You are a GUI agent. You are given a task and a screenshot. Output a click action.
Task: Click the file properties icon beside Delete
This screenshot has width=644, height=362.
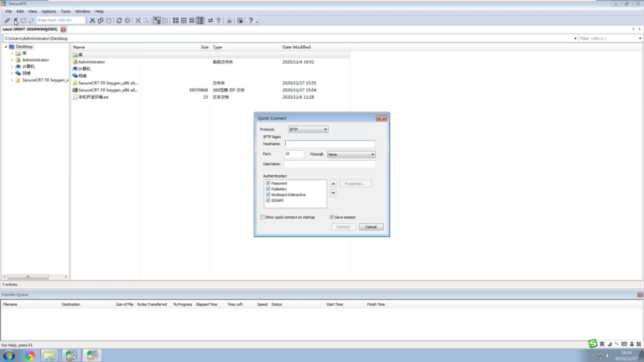point(146,20)
